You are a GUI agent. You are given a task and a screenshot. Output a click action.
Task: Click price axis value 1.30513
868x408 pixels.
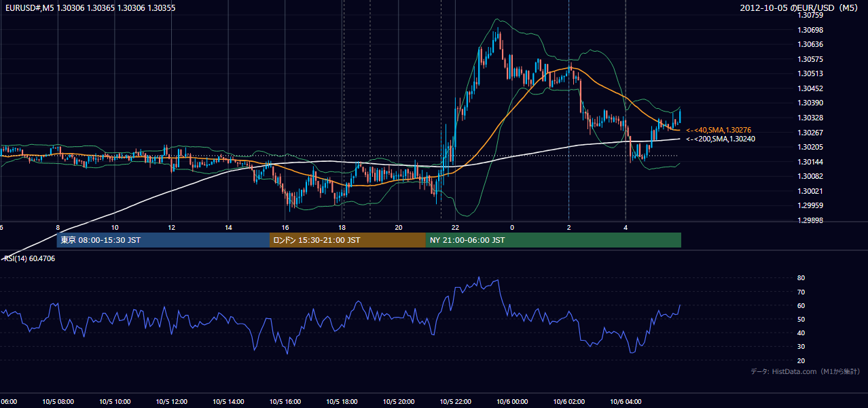pos(810,73)
